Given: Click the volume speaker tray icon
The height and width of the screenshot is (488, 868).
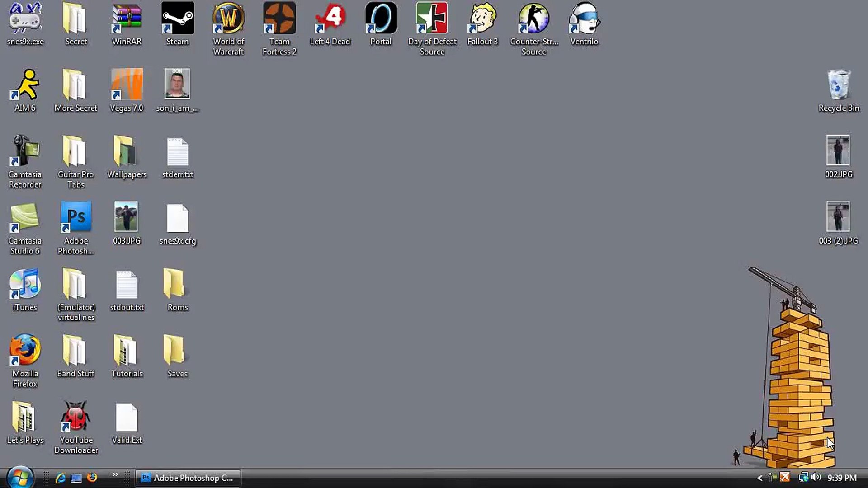Looking at the screenshot, I should coord(816,477).
